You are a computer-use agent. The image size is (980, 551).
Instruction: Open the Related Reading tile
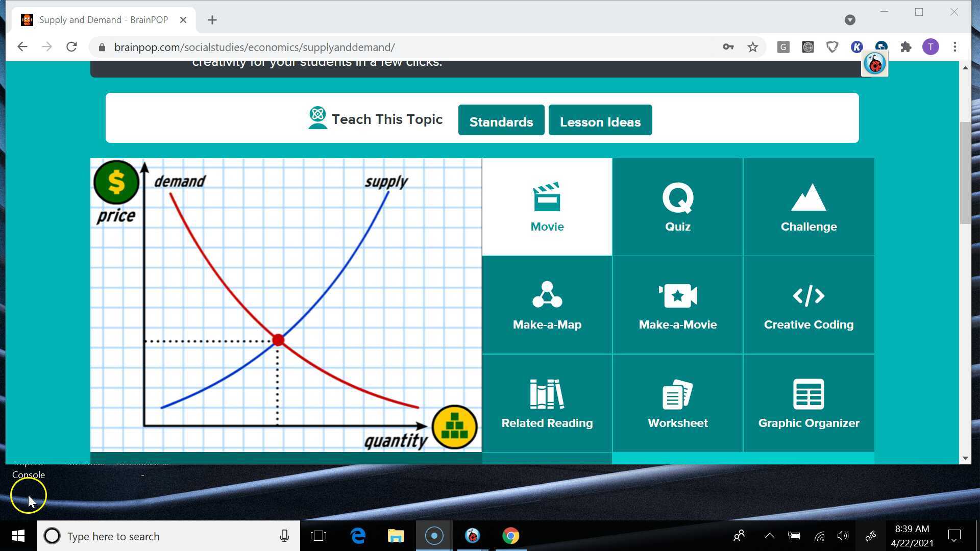point(547,403)
